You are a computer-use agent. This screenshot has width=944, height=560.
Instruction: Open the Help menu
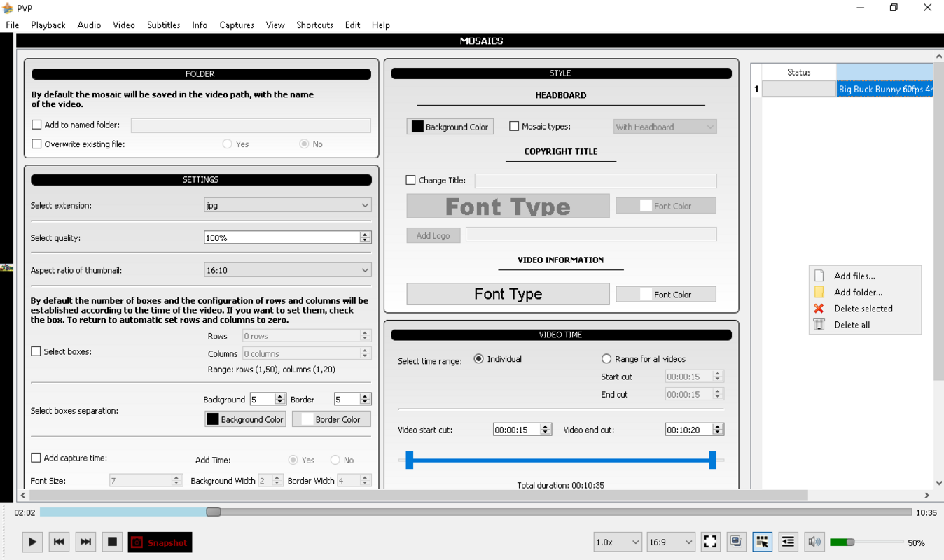click(381, 24)
